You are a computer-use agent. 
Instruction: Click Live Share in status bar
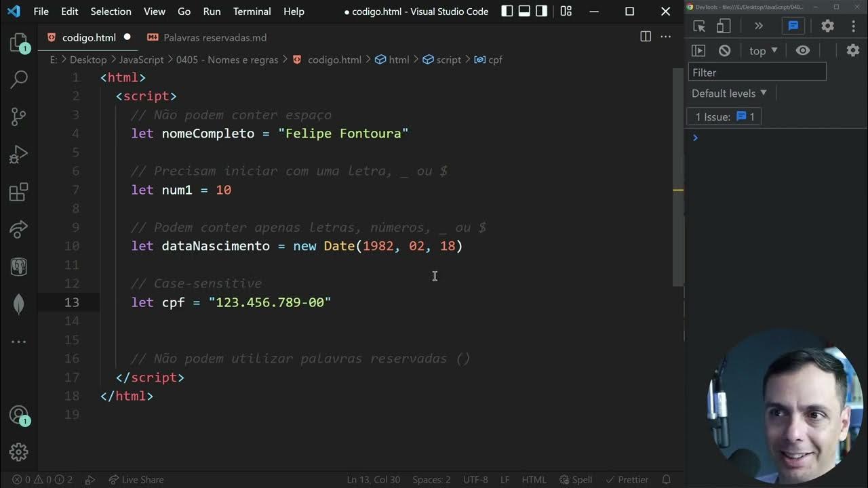click(x=136, y=479)
